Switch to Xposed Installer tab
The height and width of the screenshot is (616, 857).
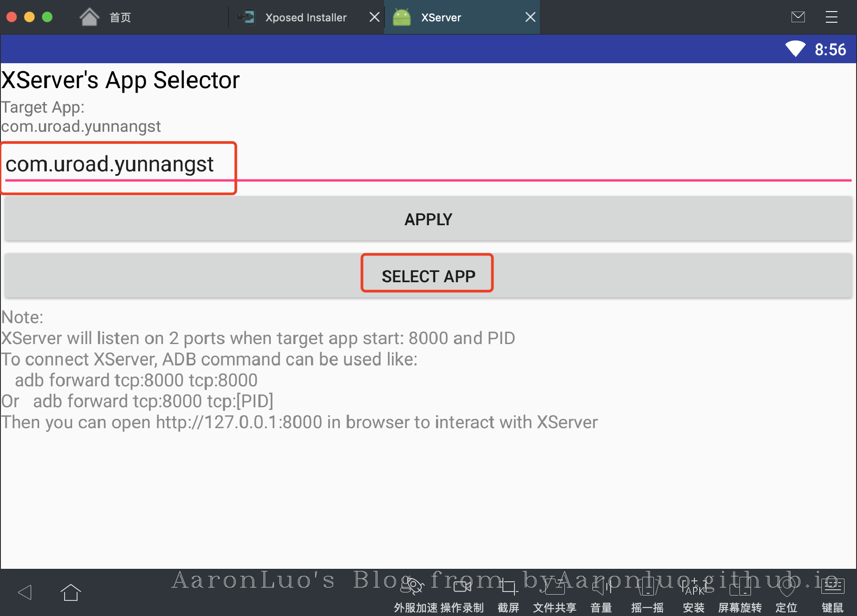pos(306,17)
